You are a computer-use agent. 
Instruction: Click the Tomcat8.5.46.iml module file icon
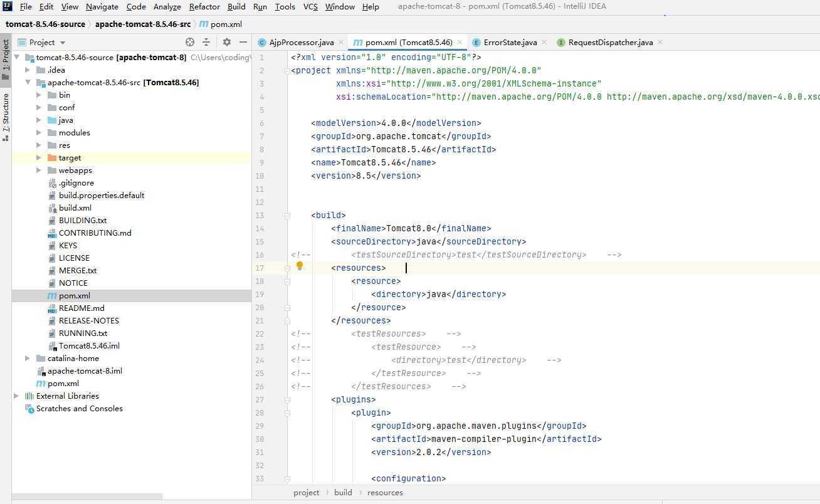pyautogui.click(x=52, y=345)
